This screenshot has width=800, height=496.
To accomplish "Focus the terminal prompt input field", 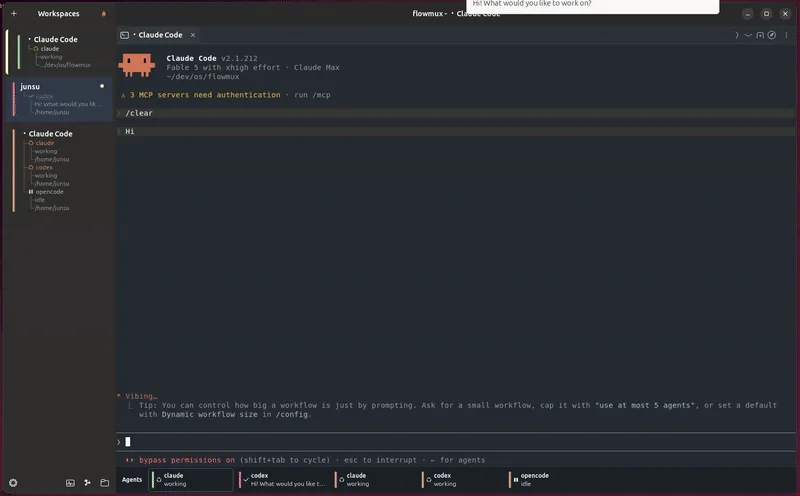I will tap(456, 442).
